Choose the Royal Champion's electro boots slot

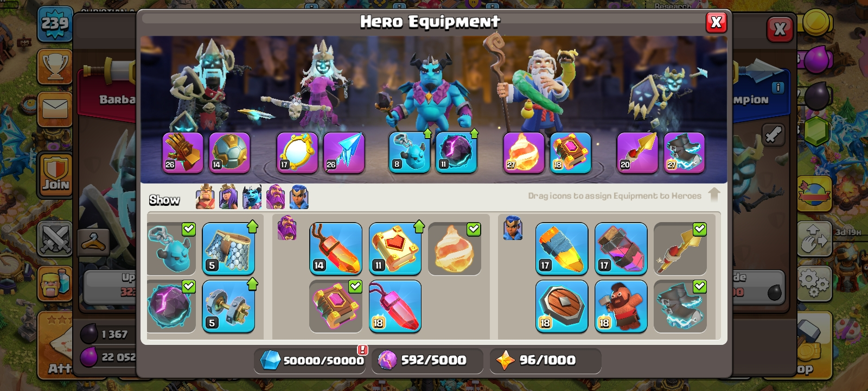pos(684,153)
